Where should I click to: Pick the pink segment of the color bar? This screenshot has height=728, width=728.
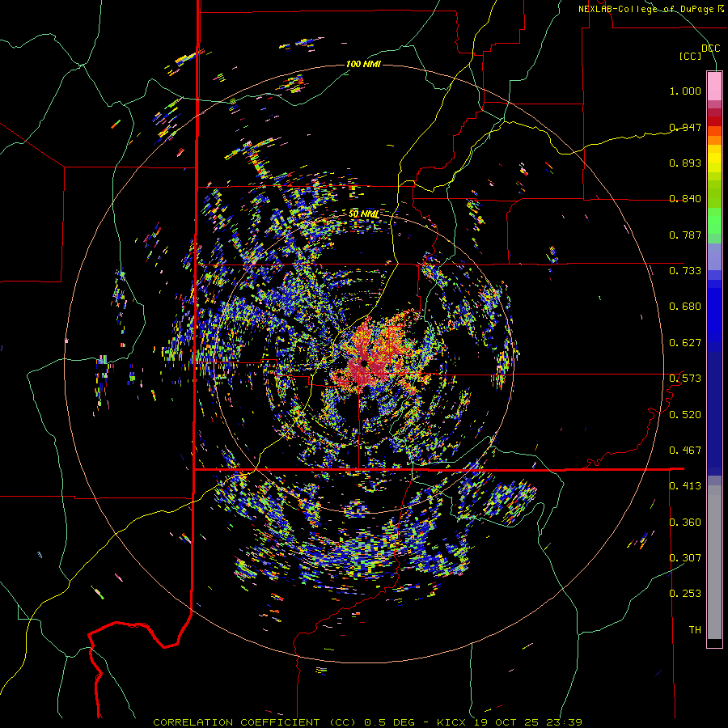714,86
